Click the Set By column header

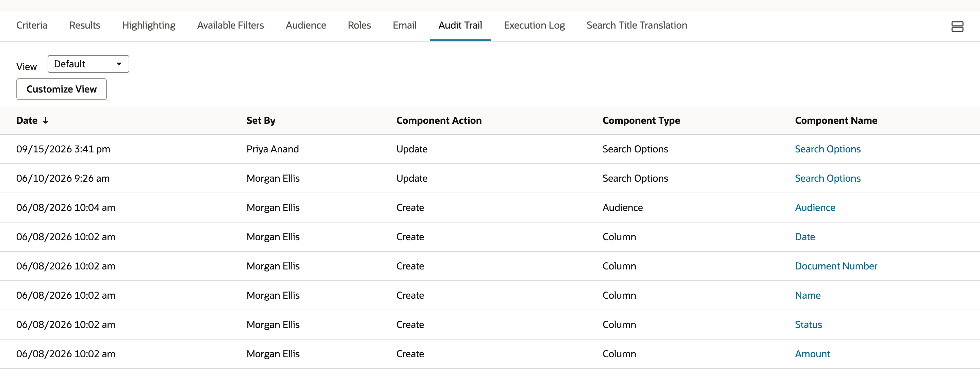coord(261,121)
